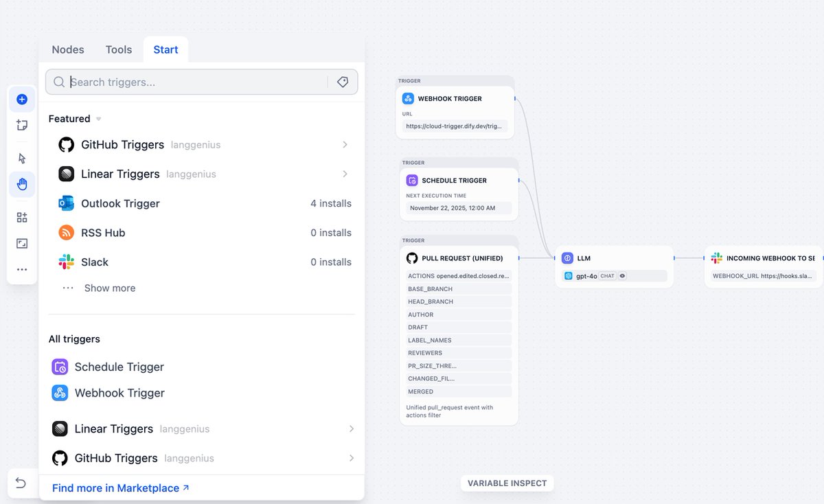The image size is (824, 504).
Task: Click the Webhook Trigger node icon on canvas
Action: click(408, 98)
